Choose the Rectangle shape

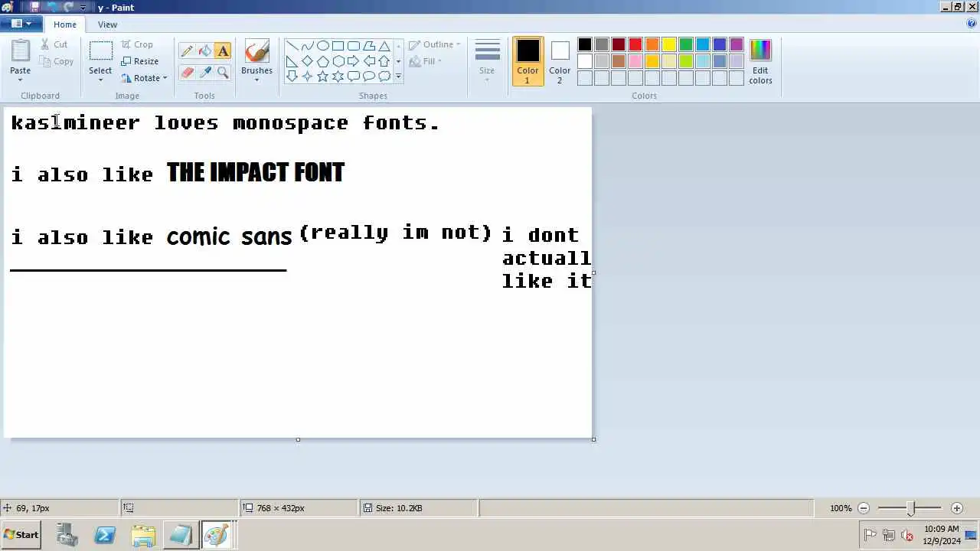pos(338,46)
